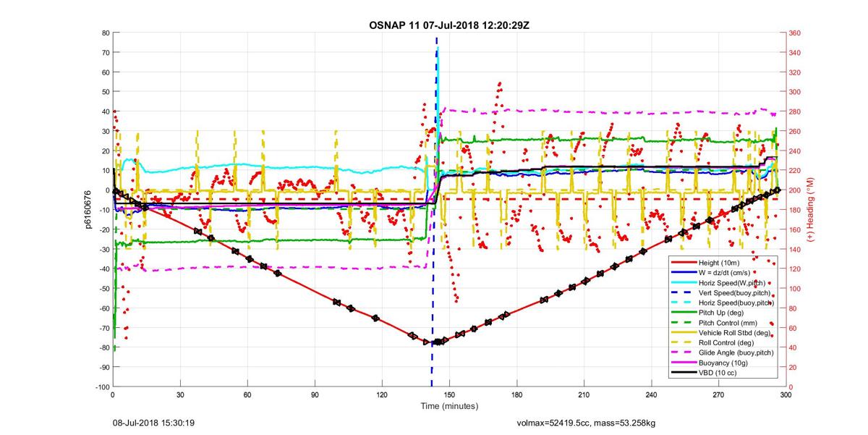
Task: Click the black line sample beside VBD (10 cc)
Action: (x=684, y=372)
